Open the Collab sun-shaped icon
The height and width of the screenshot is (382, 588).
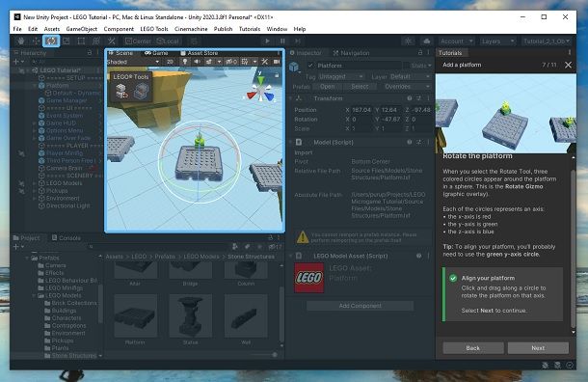(x=408, y=41)
